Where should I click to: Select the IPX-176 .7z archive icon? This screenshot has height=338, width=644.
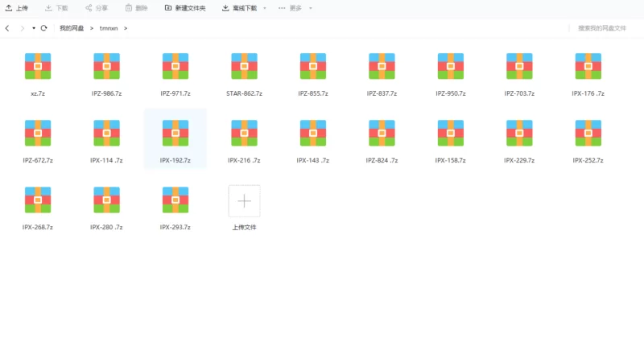(x=588, y=66)
